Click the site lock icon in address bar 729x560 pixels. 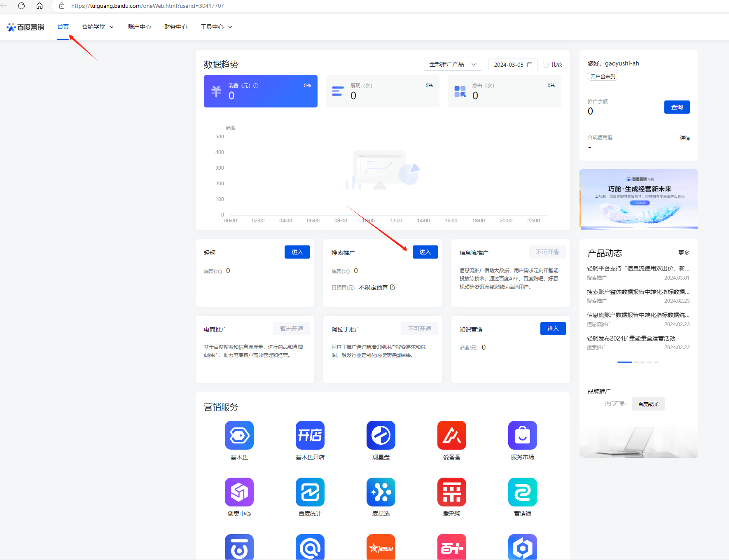(x=62, y=6)
